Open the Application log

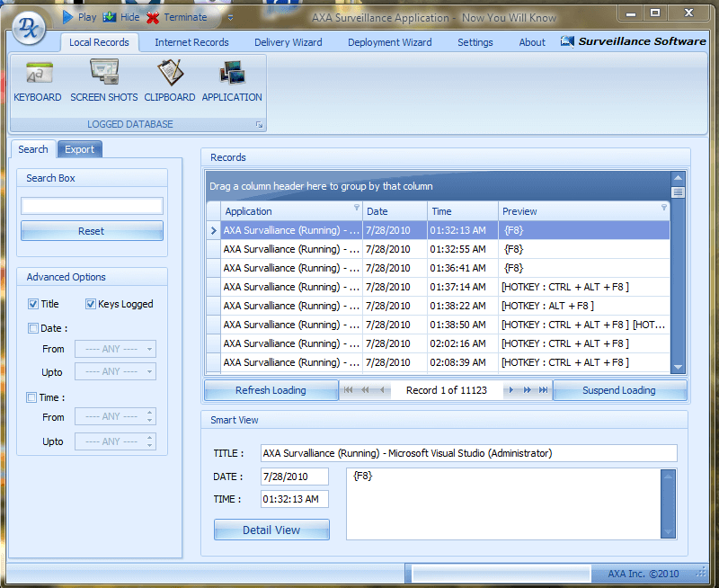tap(232, 81)
